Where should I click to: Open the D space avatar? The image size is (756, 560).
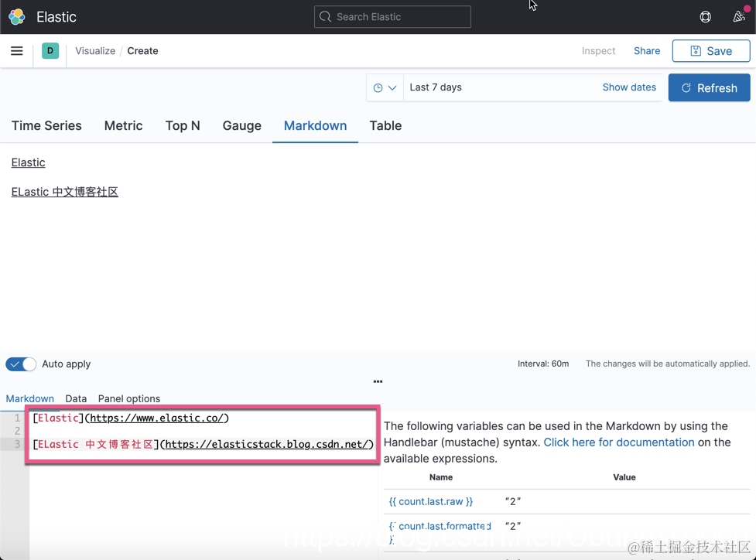click(50, 50)
